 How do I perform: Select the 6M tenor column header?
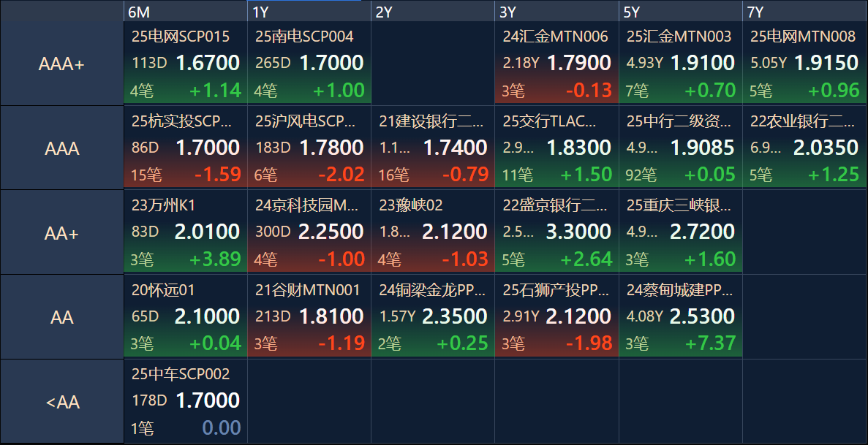185,12
